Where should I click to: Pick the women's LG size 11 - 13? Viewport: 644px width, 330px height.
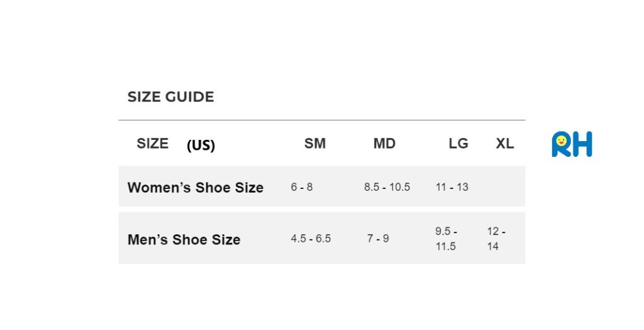click(452, 187)
